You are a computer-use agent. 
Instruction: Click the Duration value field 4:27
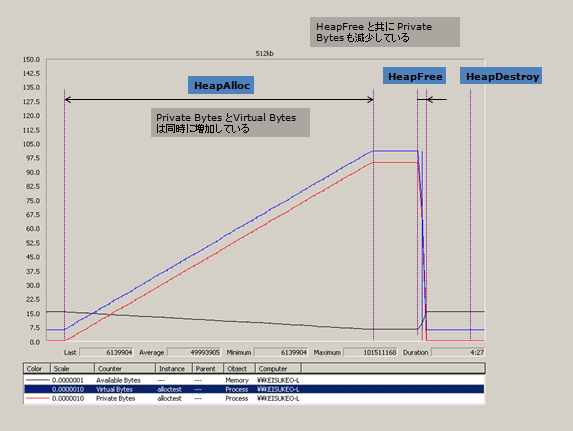pos(458,352)
